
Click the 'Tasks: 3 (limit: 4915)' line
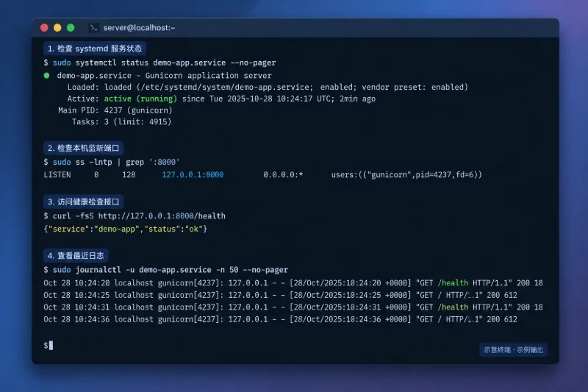click(121, 122)
